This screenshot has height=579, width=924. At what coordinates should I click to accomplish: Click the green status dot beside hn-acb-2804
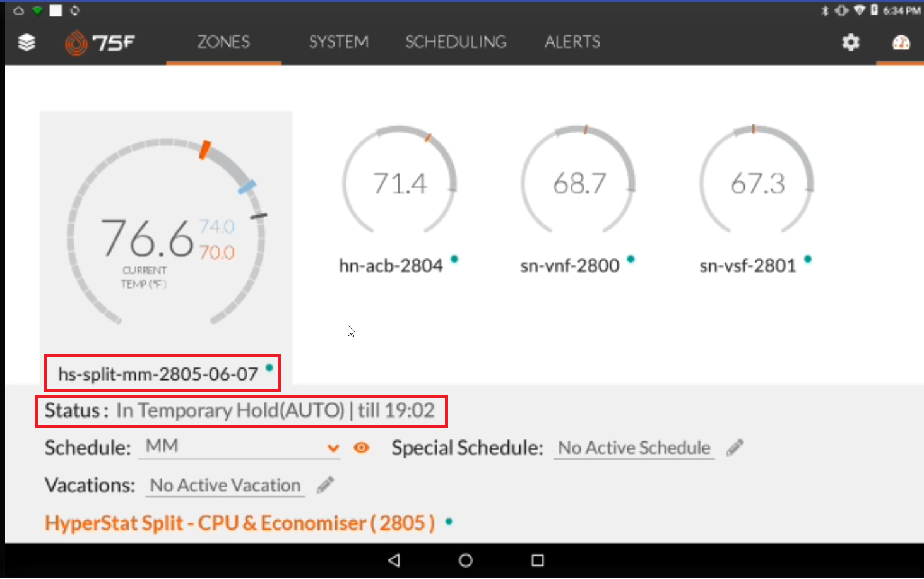pyautogui.click(x=454, y=259)
